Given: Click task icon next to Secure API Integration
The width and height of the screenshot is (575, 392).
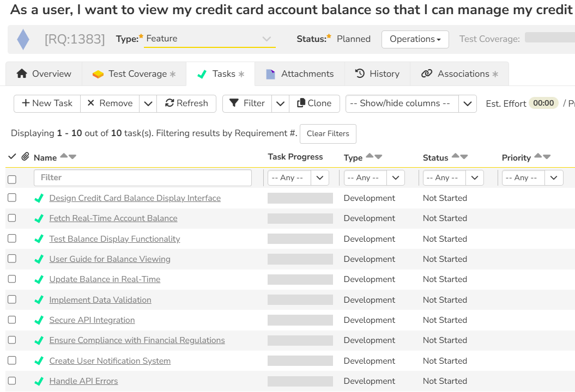Looking at the screenshot, I should [x=39, y=320].
